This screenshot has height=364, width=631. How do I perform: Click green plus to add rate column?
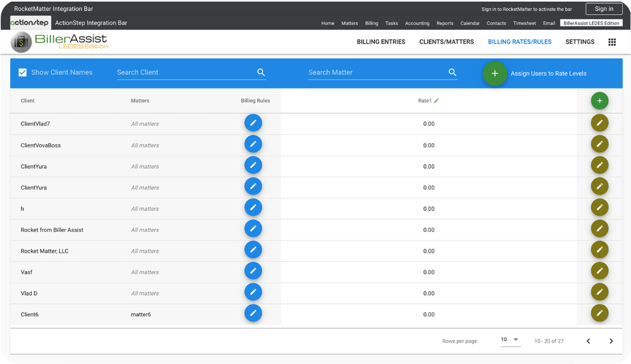point(599,101)
